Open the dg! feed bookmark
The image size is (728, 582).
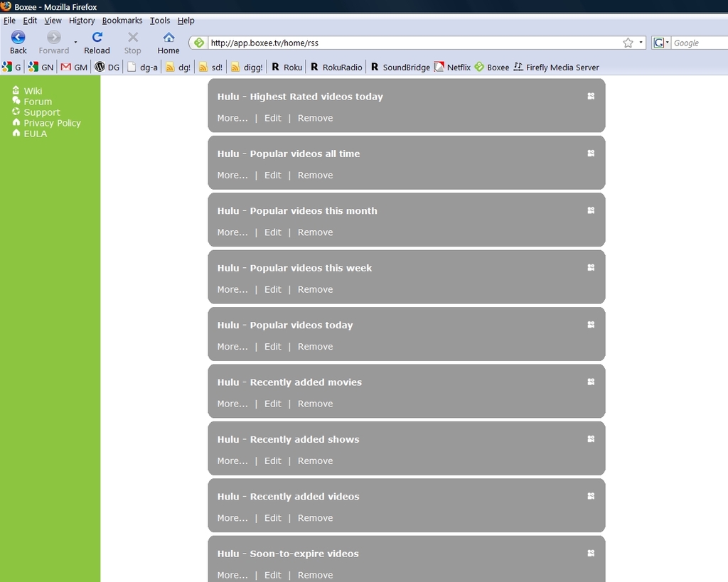click(178, 68)
